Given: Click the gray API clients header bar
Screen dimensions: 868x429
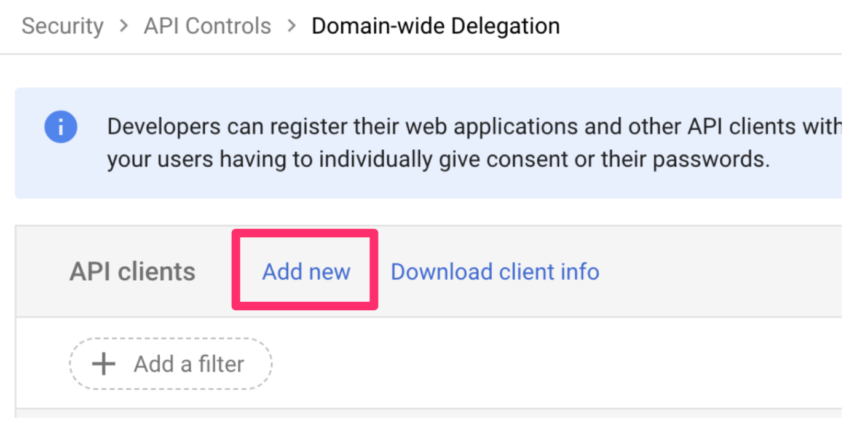Looking at the screenshot, I should click(x=707, y=272).
